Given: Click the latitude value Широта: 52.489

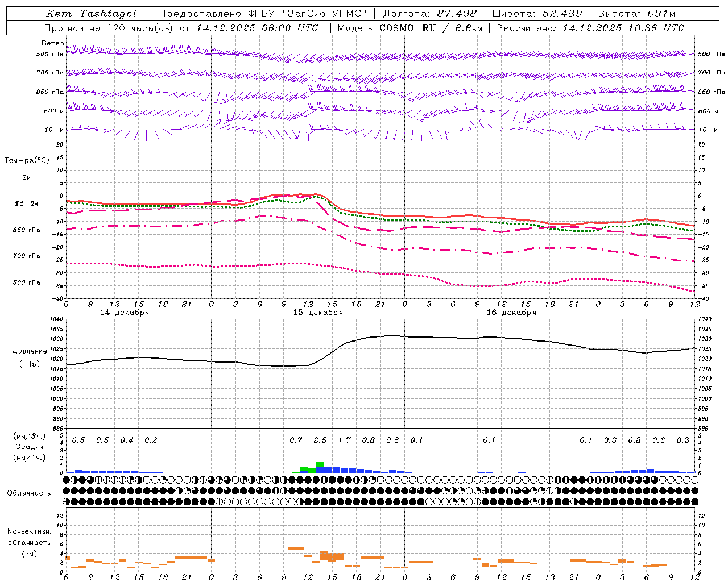Looking at the screenshot, I should pyautogui.click(x=537, y=14).
